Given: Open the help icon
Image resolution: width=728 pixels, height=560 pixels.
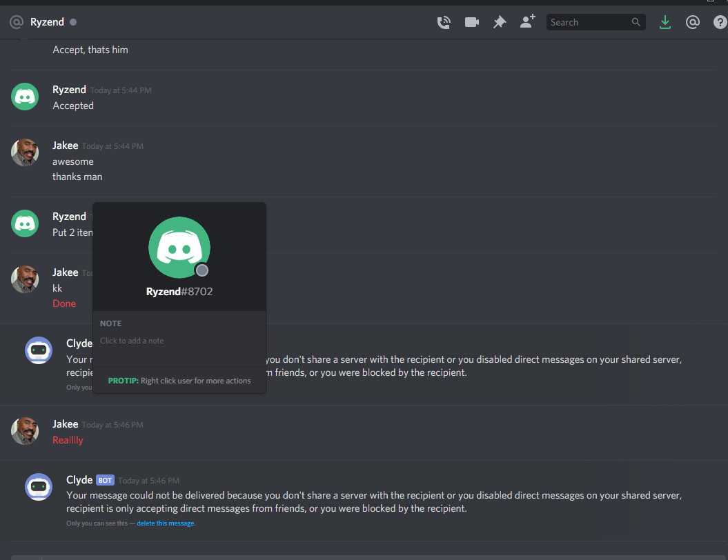Looking at the screenshot, I should click(720, 22).
